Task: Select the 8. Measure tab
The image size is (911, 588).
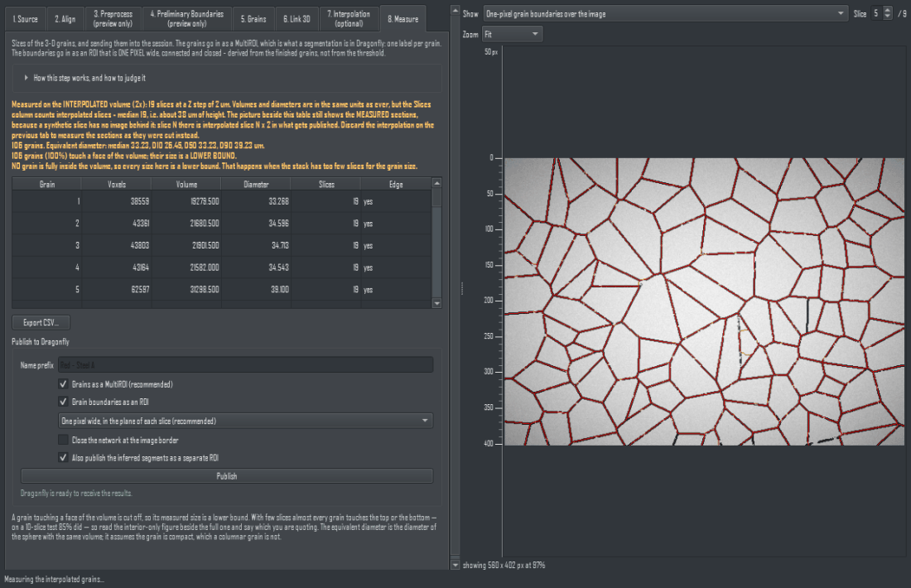Action: click(x=403, y=18)
